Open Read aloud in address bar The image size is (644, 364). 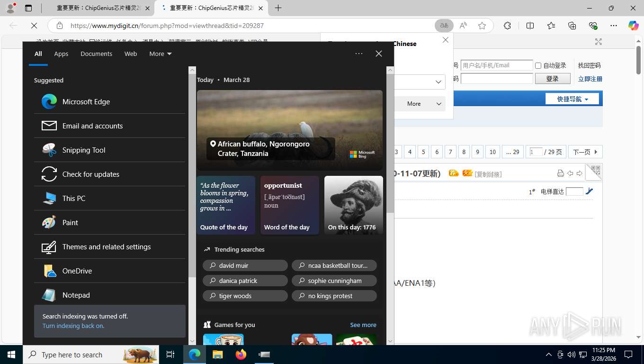(463, 26)
